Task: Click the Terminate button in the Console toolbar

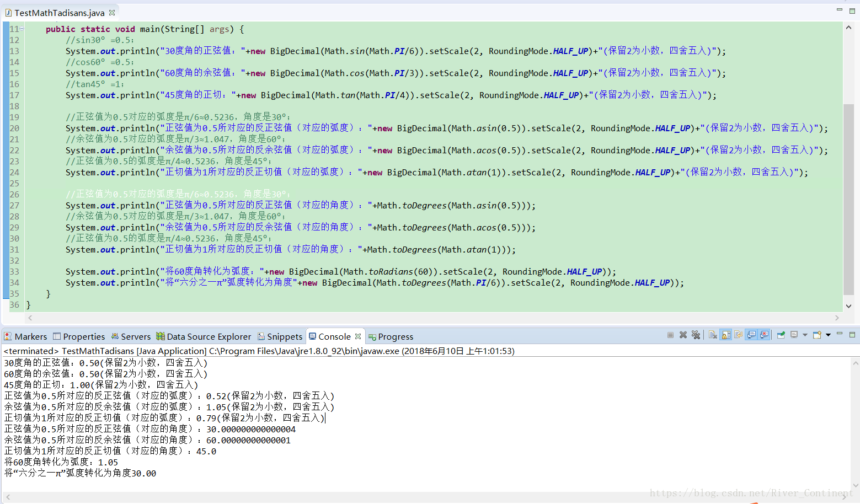Action: pos(670,335)
